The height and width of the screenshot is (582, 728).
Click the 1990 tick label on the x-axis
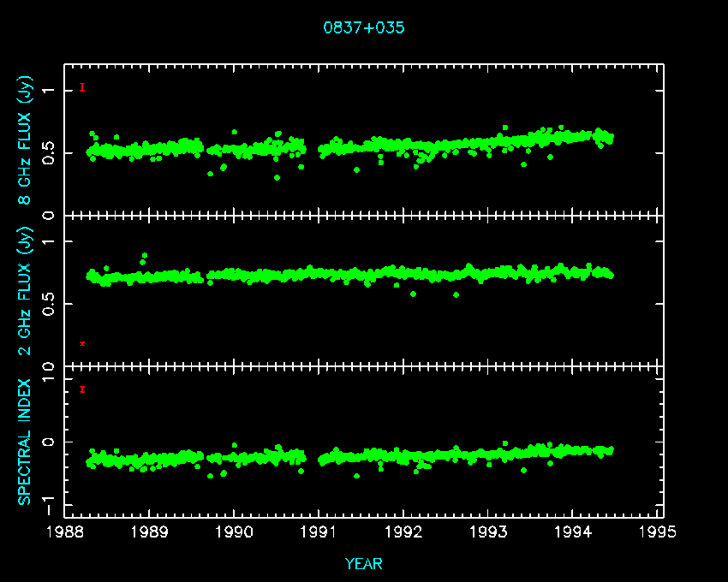[235, 532]
